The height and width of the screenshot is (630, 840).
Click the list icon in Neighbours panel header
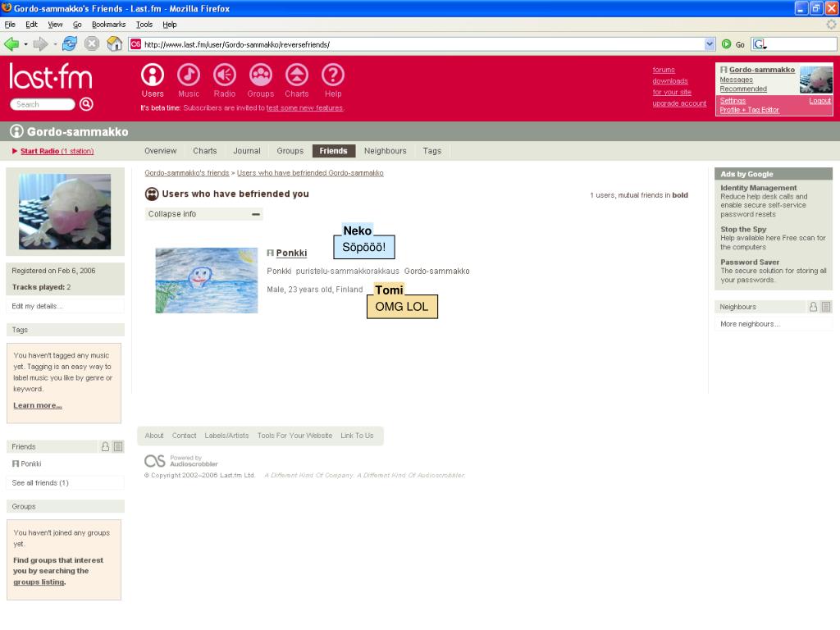(x=826, y=307)
